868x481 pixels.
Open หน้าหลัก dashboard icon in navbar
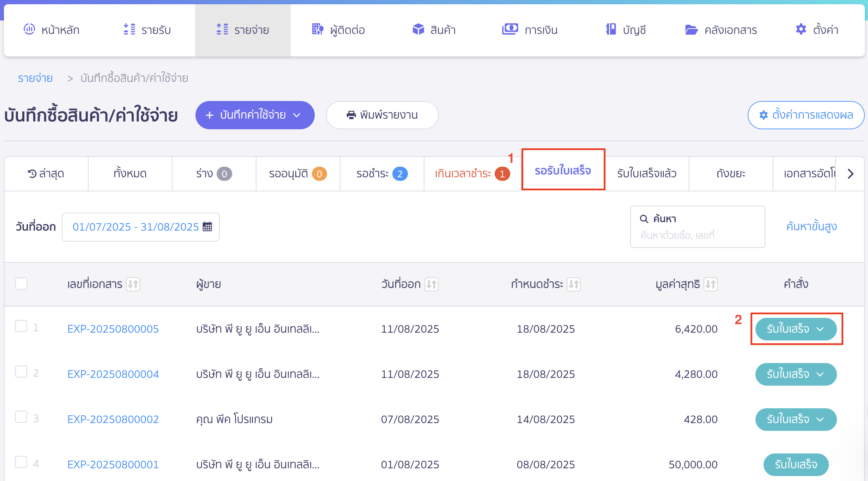pyautogui.click(x=29, y=29)
